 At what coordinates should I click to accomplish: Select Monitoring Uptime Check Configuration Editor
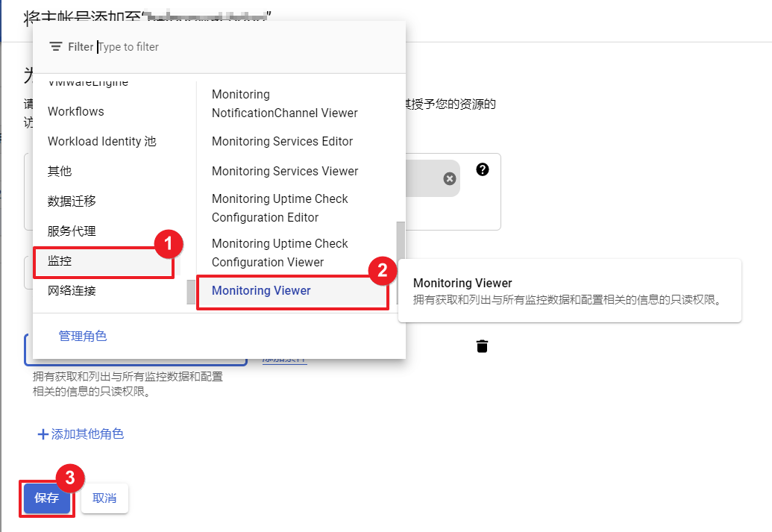[280, 208]
